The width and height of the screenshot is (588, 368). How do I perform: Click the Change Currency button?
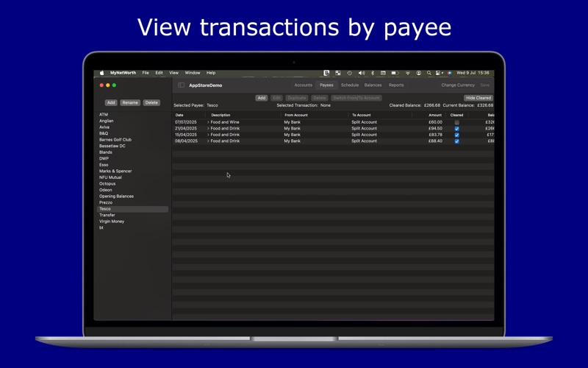(458, 85)
